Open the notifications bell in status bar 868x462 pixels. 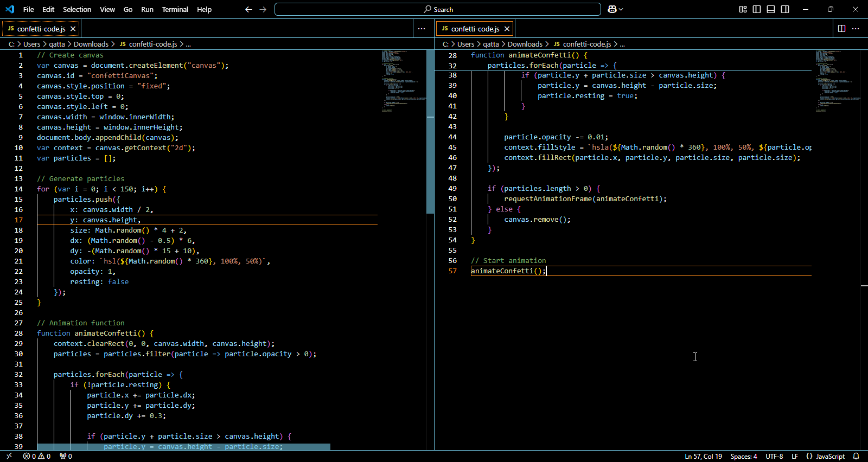(x=857, y=456)
